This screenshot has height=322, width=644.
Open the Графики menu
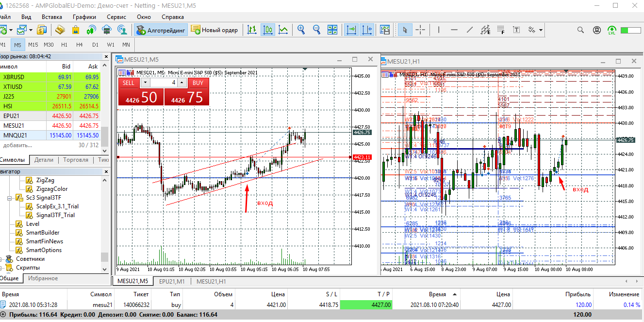(x=84, y=17)
